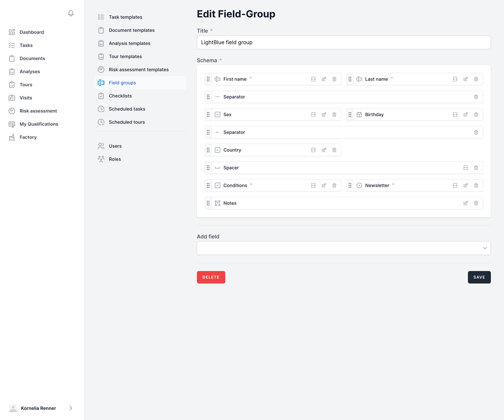Toggle width of Sex field
The width and height of the screenshot is (504, 420).
(313, 115)
